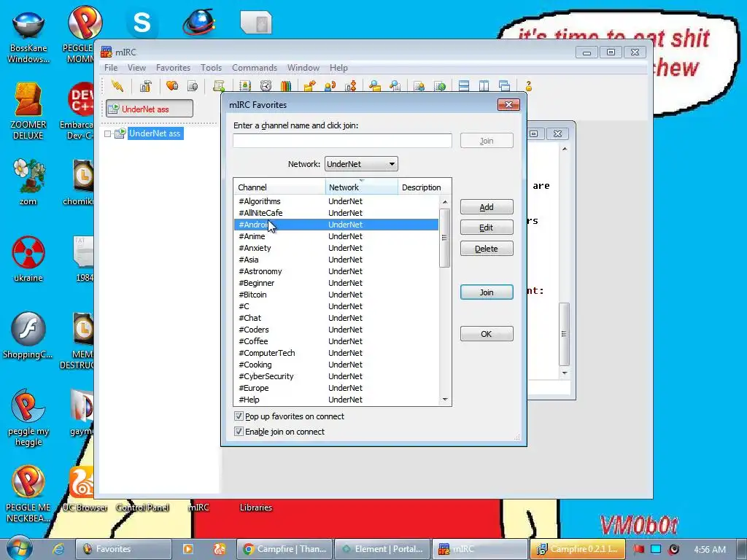Click the UnderNet ass switchbar button
747x560 pixels.
coord(150,109)
